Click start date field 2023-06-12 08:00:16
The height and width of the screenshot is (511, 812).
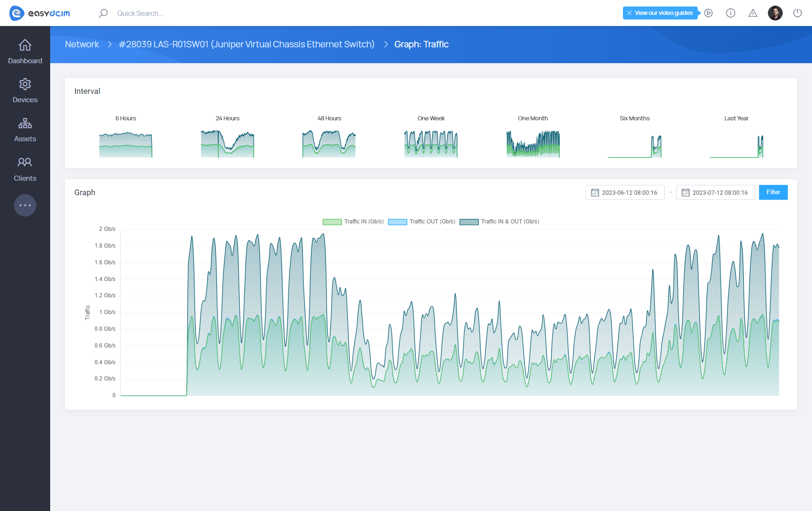(625, 192)
